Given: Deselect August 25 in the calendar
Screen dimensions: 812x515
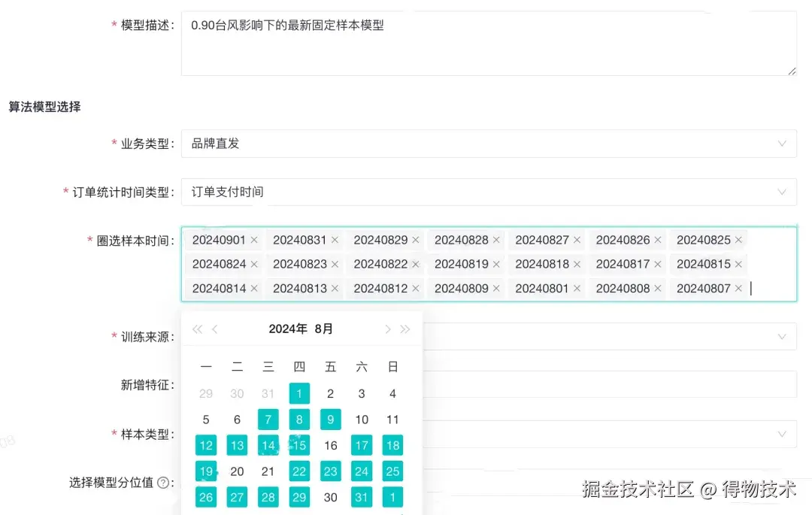Looking at the screenshot, I should pos(392,471).
